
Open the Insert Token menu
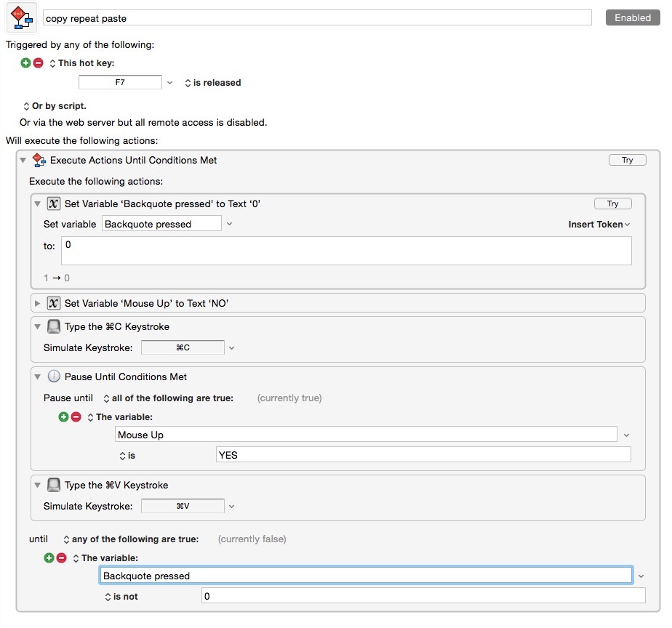click(599, 225)
